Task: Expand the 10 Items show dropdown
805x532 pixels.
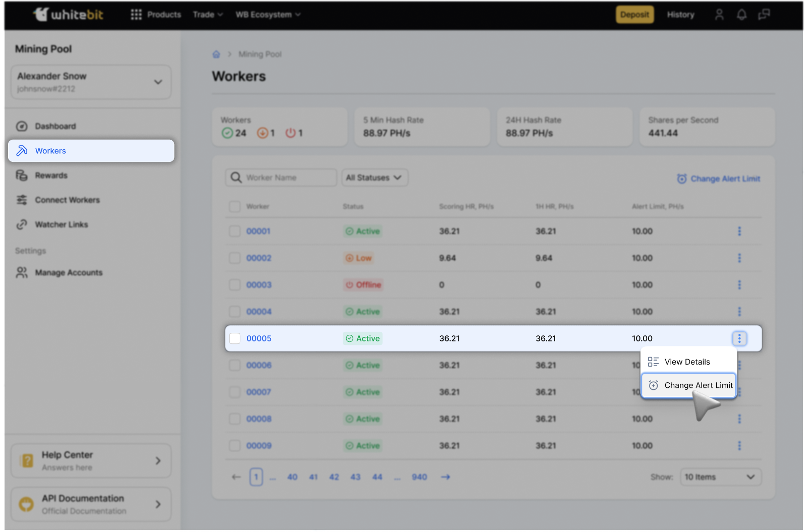Action: point(720,477)
